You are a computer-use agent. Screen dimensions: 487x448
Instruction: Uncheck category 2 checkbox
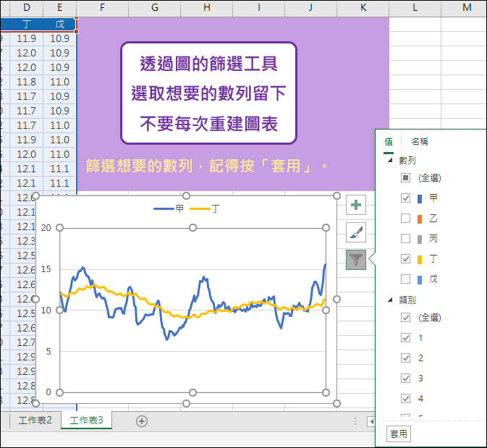(x=405, y=358)
